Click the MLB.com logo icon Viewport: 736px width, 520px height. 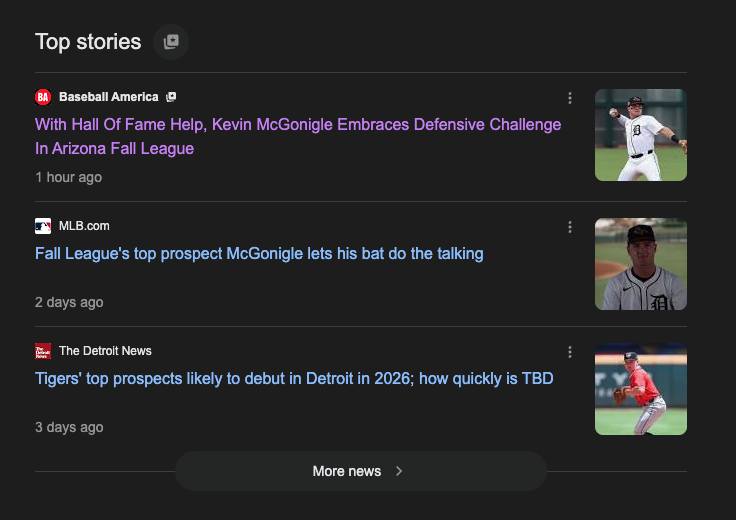[x=43, y=226]
